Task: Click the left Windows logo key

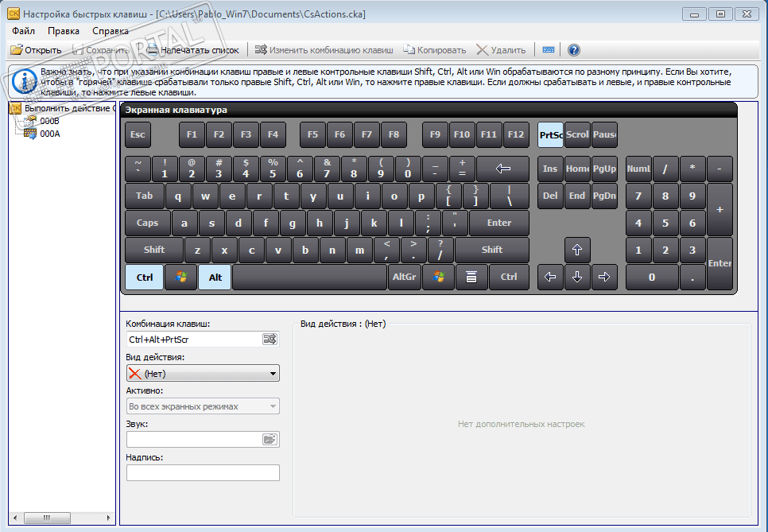Action: pyautogui.click(x=181, y=278)
